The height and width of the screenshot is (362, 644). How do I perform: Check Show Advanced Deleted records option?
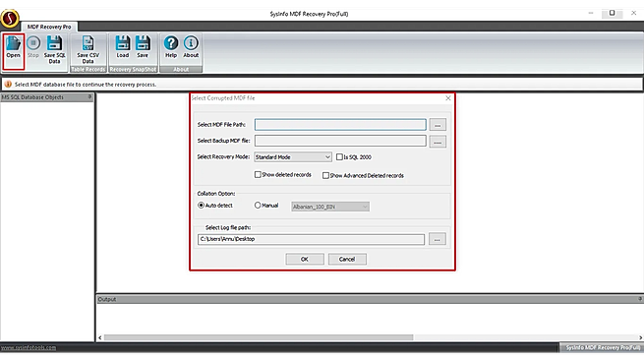pos(325,175)
